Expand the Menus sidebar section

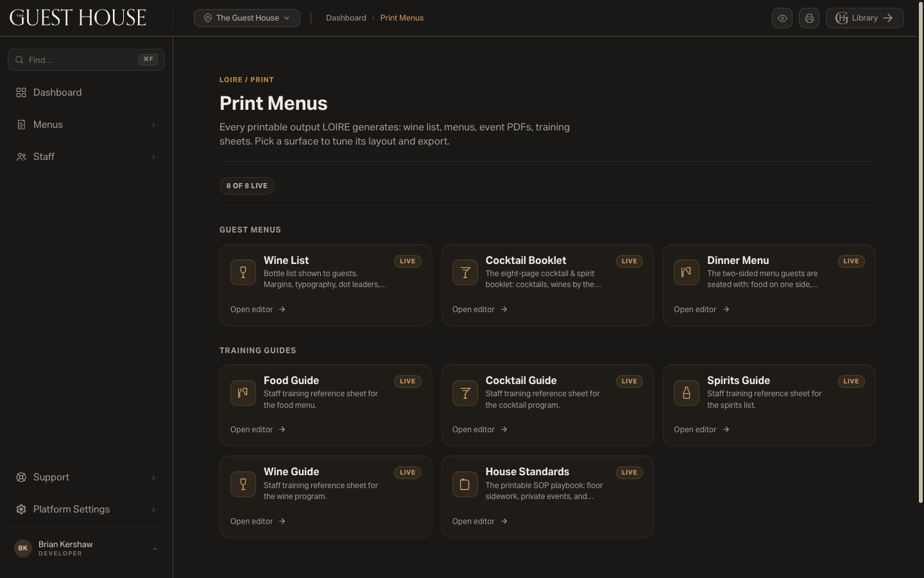pyautogui.click(x=86, y=125)
